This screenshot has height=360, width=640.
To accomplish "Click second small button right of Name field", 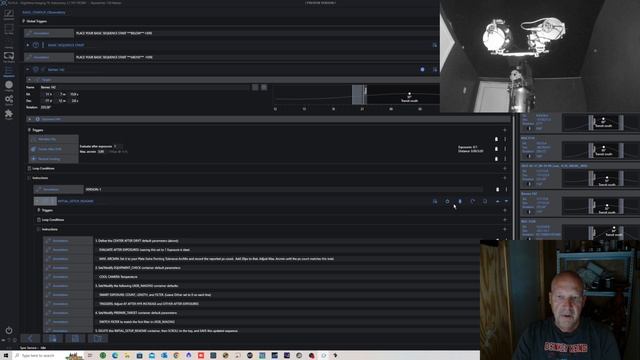I will coord(264,87).
